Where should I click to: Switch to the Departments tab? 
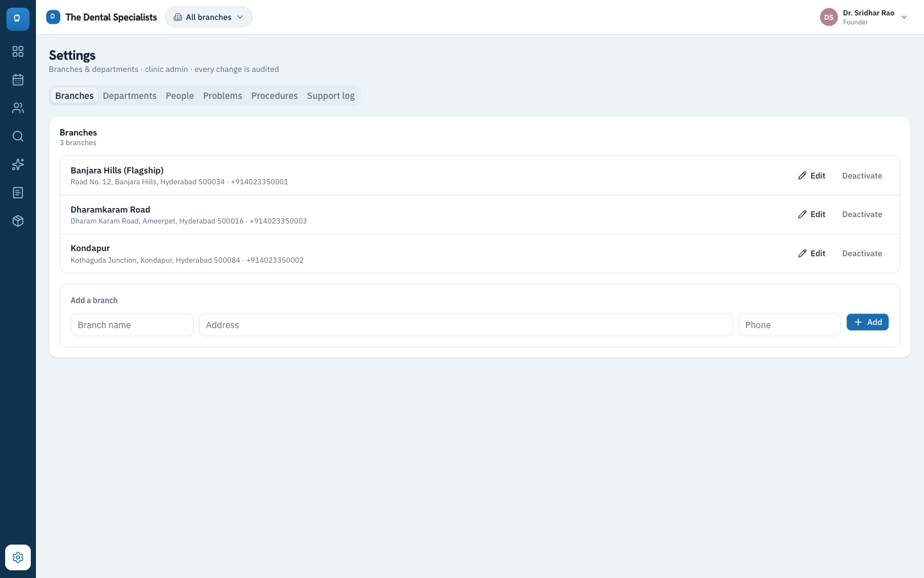click(130, 96)
